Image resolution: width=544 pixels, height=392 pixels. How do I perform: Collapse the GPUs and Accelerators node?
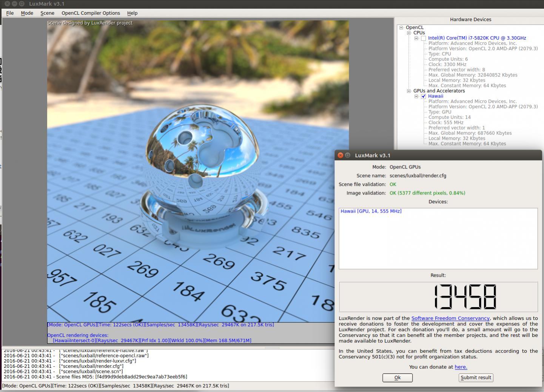[409, 91]
